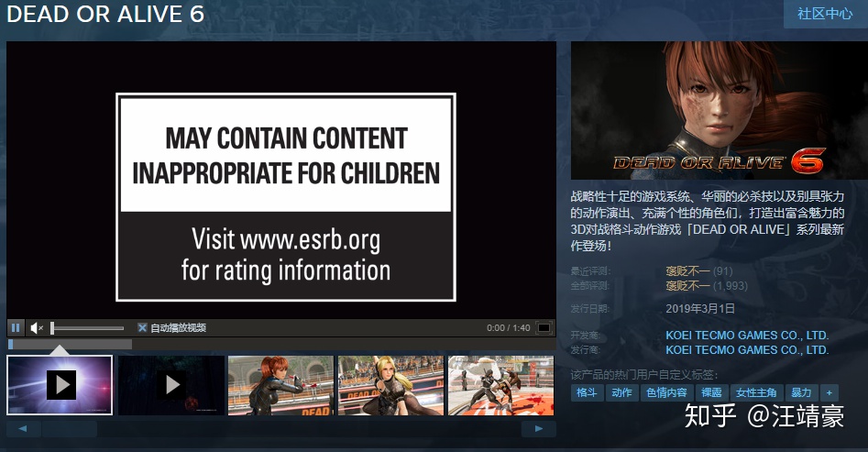Open the blonde fighter screenshot thumbnail
Screen dimensions: 868x452
390,385
